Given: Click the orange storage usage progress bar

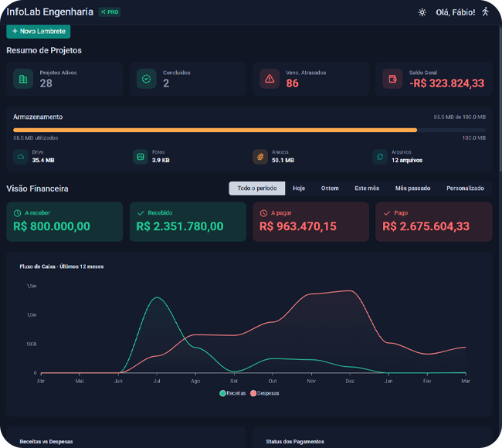Looking at the screenshot, I should click(215, 130).
